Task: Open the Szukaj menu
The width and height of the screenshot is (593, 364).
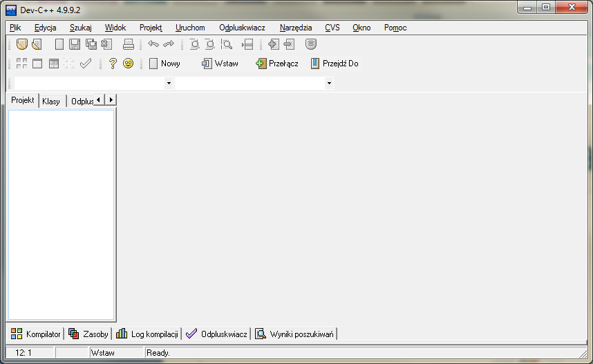Action: (x=81, y=28)
